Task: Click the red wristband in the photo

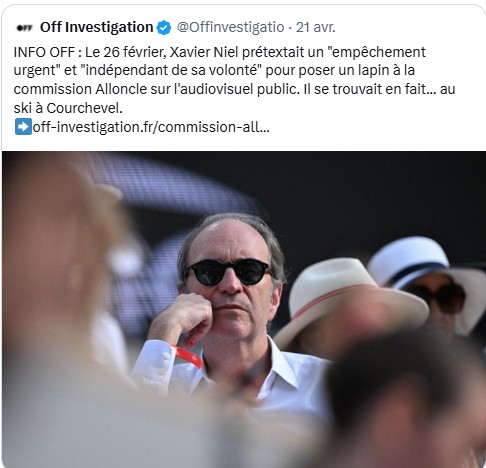Action: pyautogui.click(x=189, y=355)
